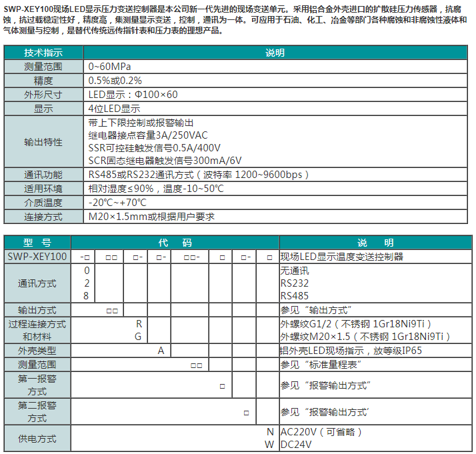Click the value '-20℃~+70℃'

click(117, 203)
